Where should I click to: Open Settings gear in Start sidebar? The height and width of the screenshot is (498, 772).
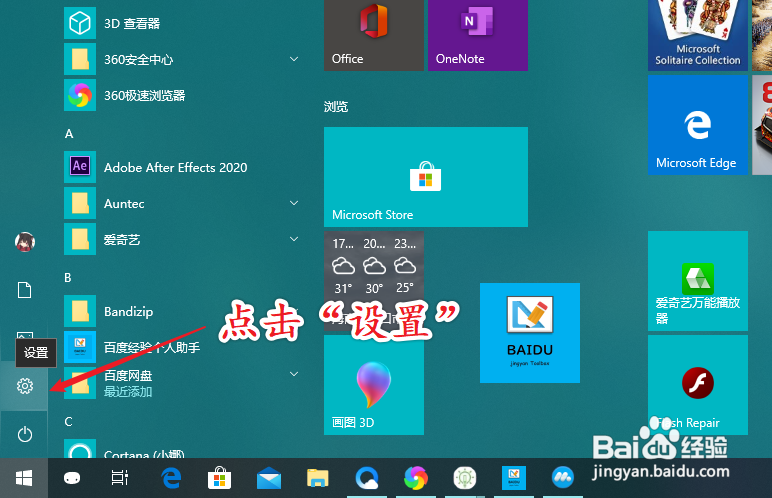tap(25, 386)
